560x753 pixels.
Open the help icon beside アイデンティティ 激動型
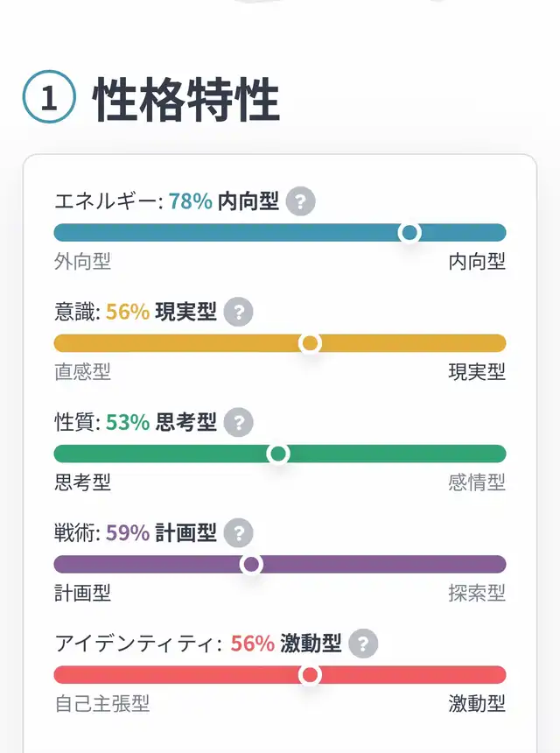click(x=363, y=644)
